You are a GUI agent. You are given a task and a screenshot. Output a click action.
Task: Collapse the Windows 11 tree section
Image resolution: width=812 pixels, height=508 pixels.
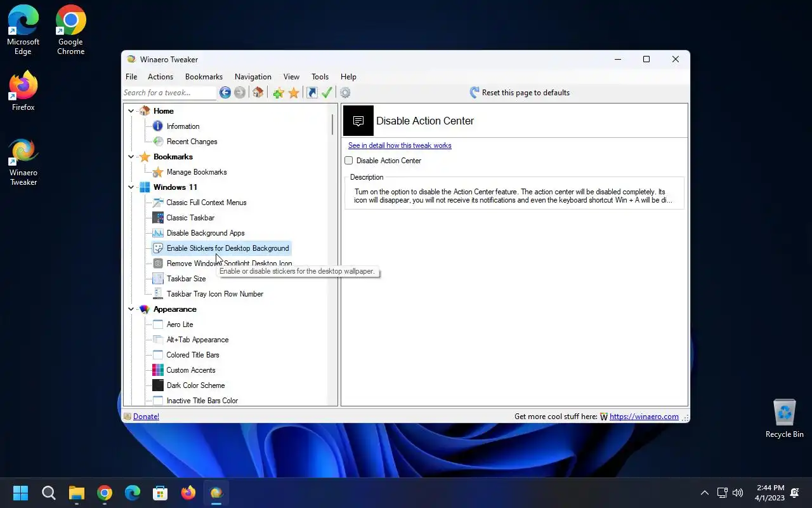pyautogui.click(x=131, y=187)
